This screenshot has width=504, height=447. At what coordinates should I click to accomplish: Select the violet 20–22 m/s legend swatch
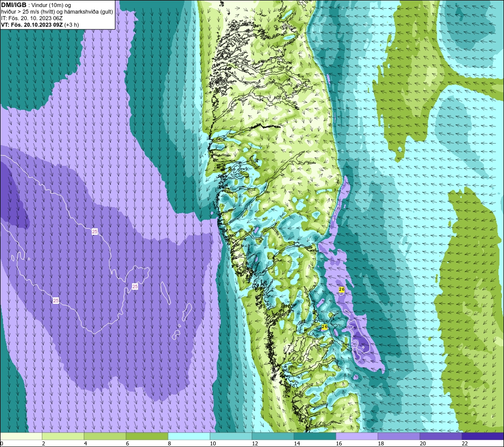(x=441, y=436)
